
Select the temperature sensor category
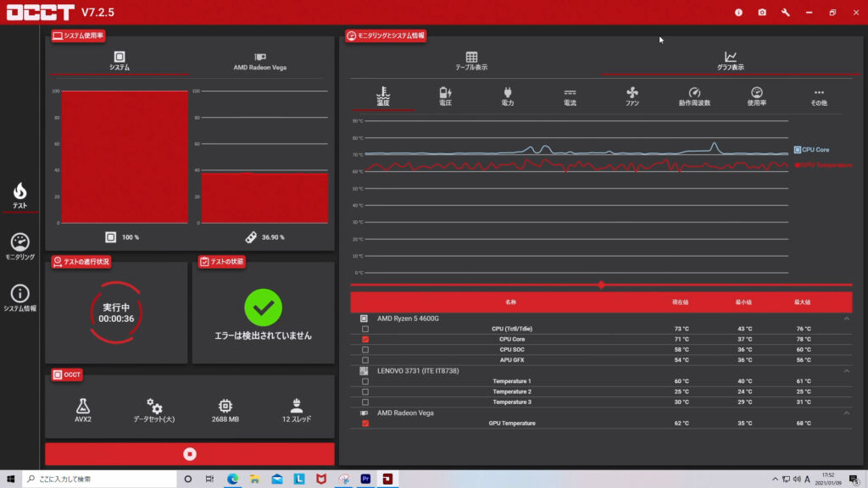pyautogui.click(x=383, y=97)
